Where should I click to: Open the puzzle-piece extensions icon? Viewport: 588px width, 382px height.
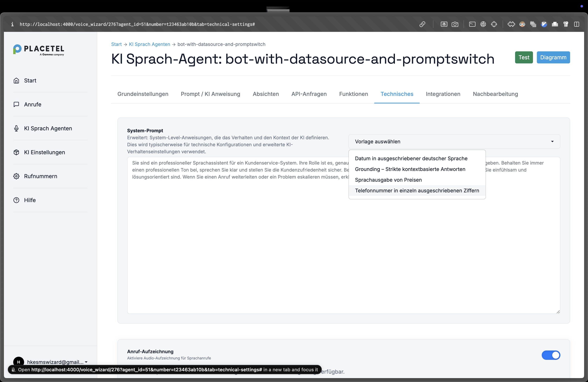tap(511, 24)
